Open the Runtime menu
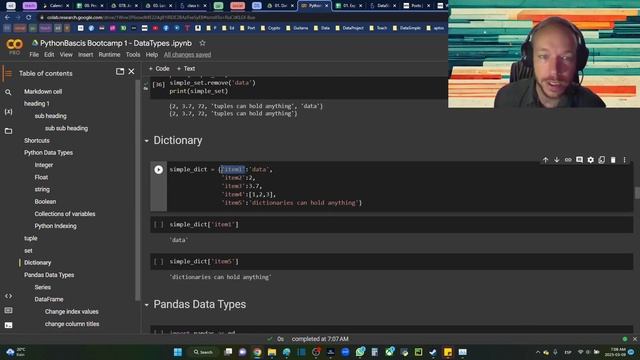 [109, 55]
